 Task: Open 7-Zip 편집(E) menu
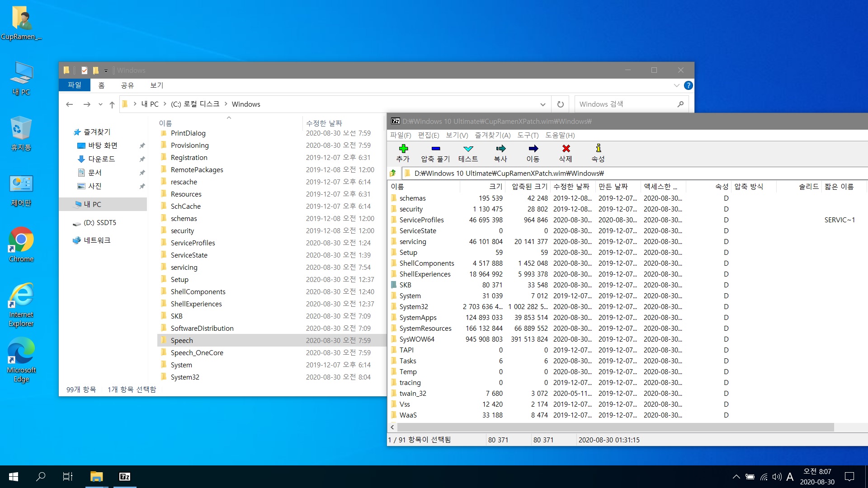pos(428,135)
